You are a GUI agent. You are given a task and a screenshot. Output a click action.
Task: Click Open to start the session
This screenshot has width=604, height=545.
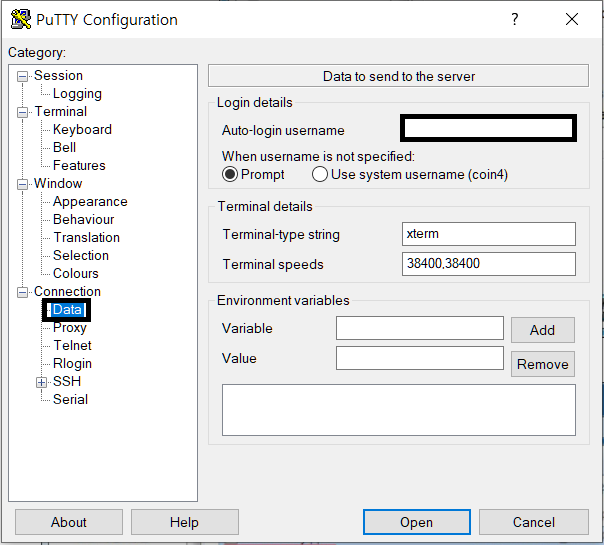(416, 522)
